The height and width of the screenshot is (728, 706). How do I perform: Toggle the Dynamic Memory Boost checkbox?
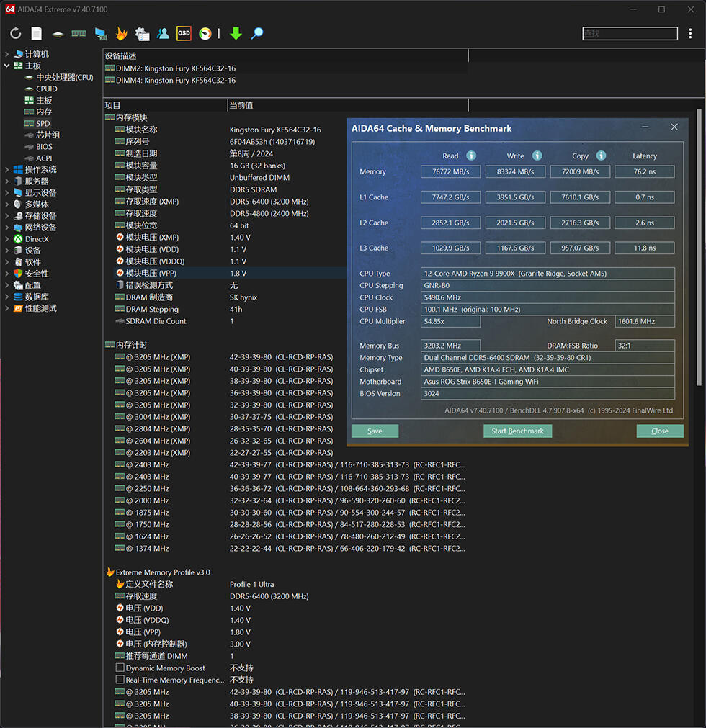tap(120, 668)
